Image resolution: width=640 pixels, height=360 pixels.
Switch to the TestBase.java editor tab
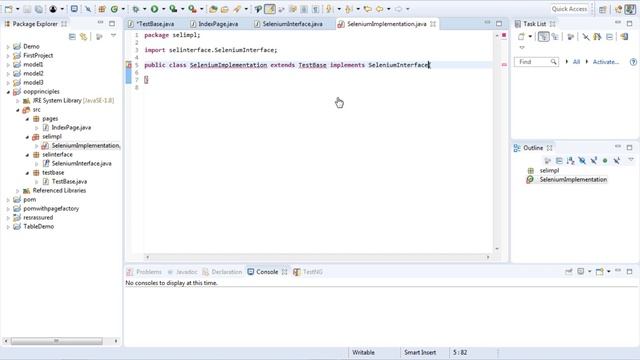pos(151,24)
